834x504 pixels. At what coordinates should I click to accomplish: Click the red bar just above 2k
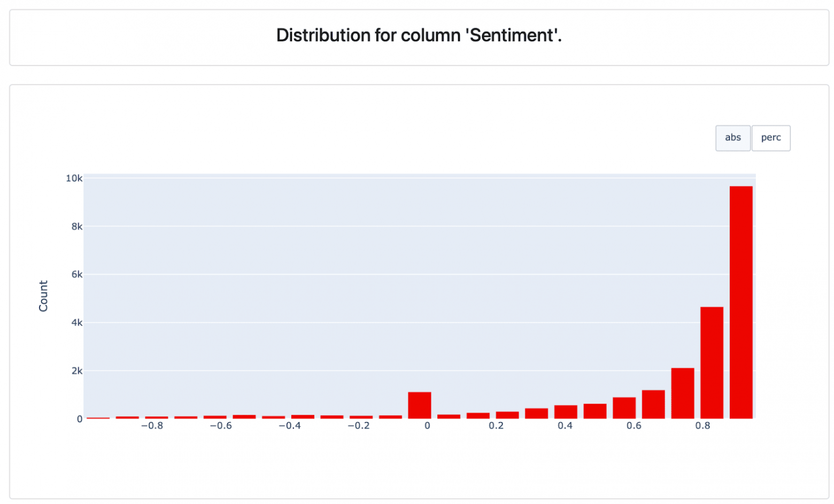682,393
